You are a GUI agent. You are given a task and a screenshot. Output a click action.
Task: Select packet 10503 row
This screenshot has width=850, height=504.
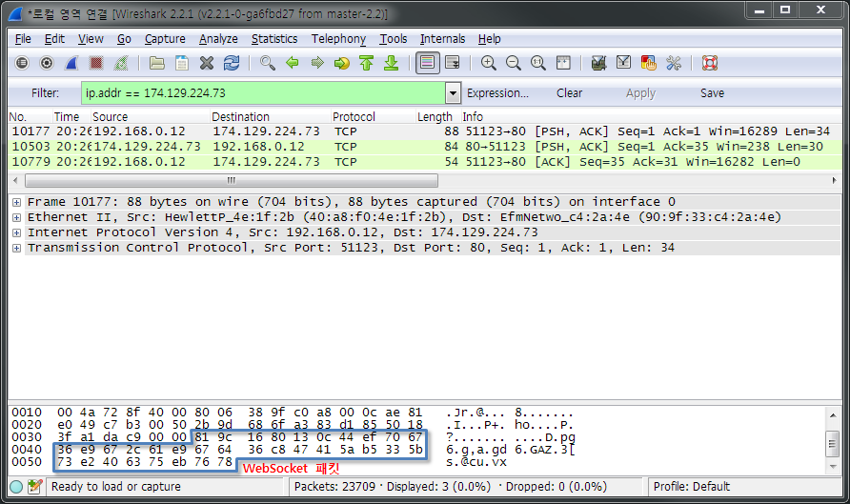tap(425, 147)
